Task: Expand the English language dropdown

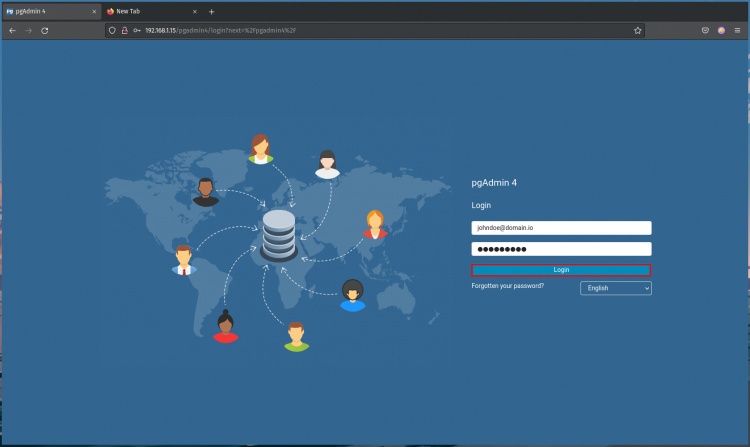Action: (x=616, y=288)
